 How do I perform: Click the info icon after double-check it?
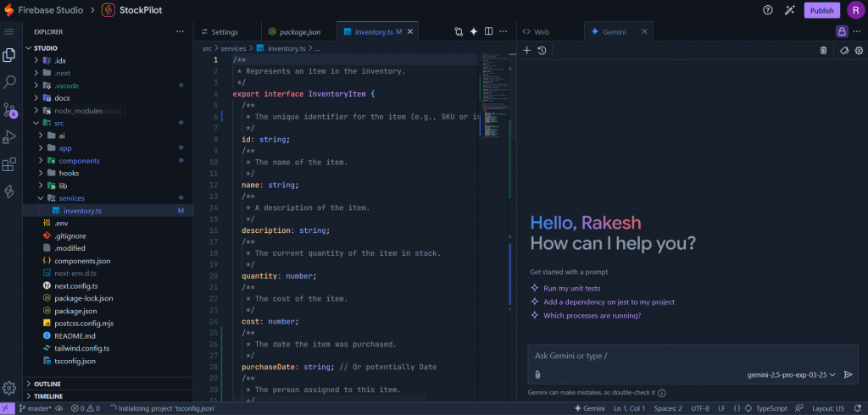[x=662, y=393]
